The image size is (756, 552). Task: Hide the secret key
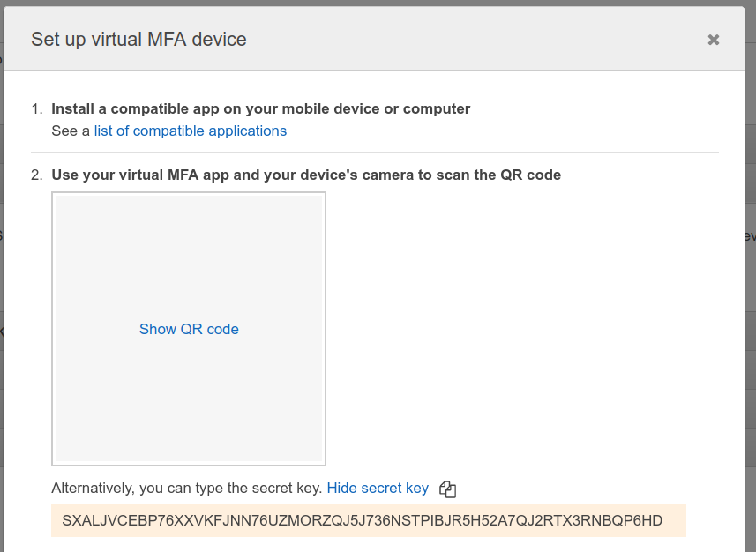click(378, 488)
